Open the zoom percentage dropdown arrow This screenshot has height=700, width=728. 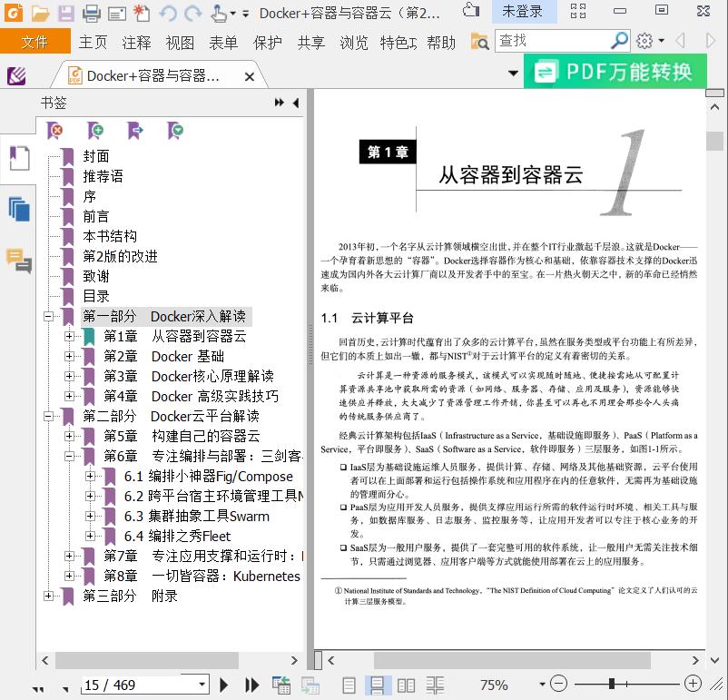[542, 685]
